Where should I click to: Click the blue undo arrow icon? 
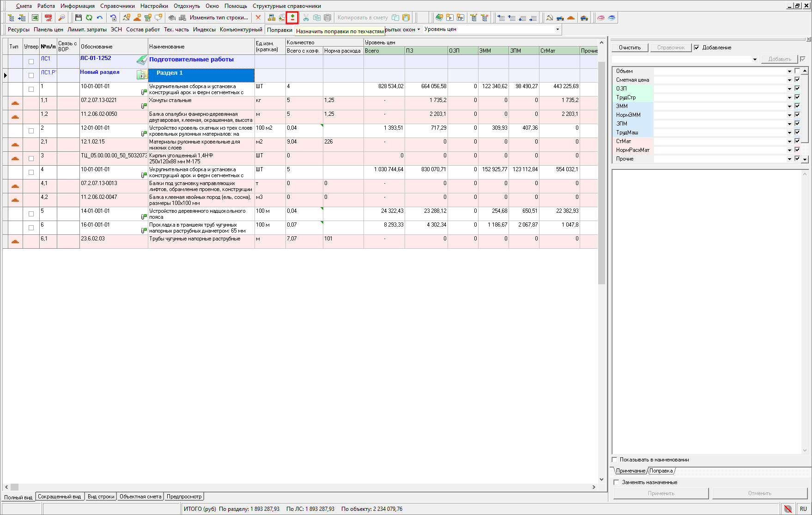coord(100,18)
